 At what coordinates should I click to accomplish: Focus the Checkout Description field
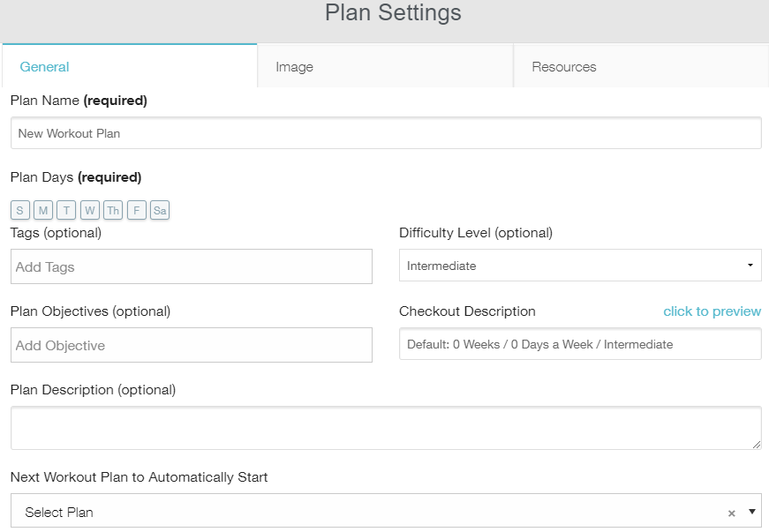pyautogui.click(x=579, y=344)
